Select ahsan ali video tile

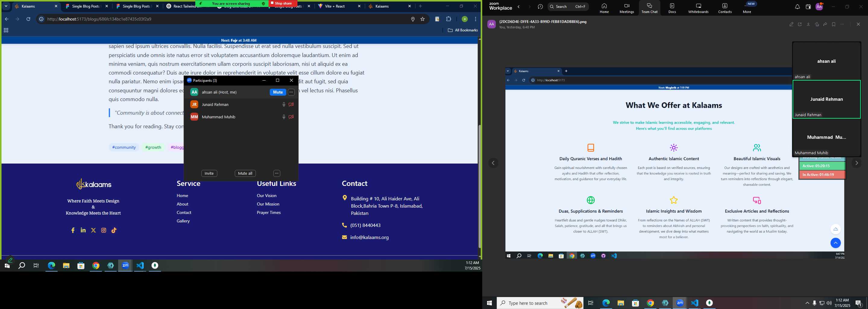[x=826, y=61]
